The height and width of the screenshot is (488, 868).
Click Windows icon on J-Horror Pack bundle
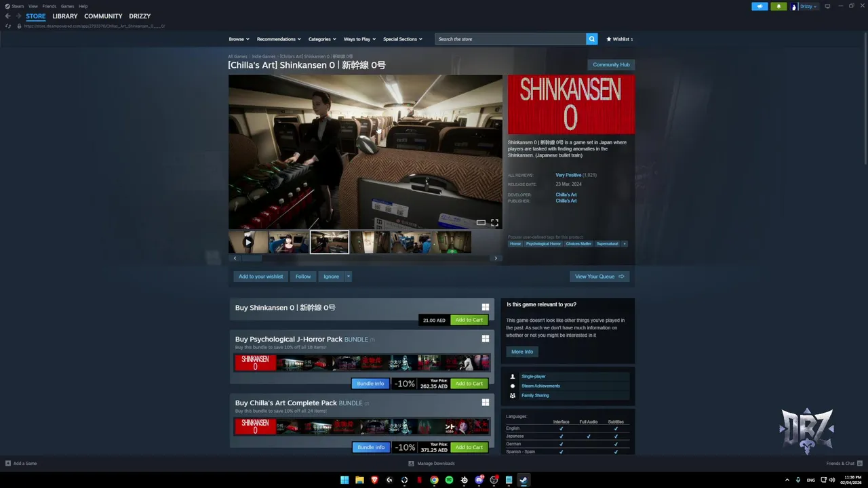(x=486, y=339)
